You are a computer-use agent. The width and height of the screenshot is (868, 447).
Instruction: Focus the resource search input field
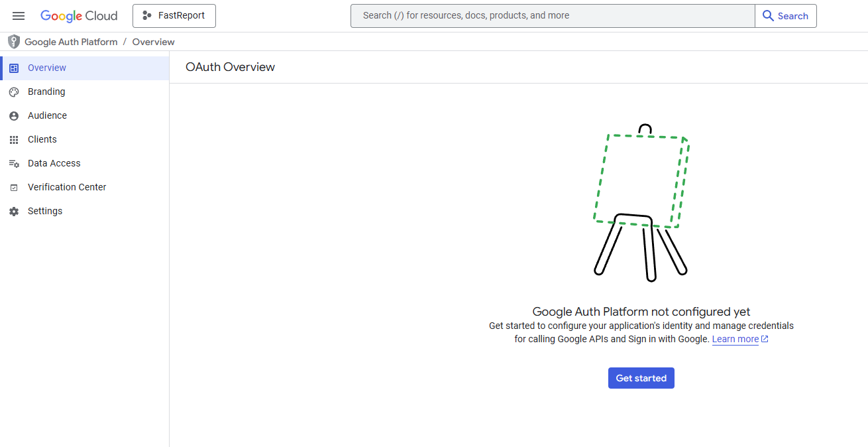(x=552, y=16)
